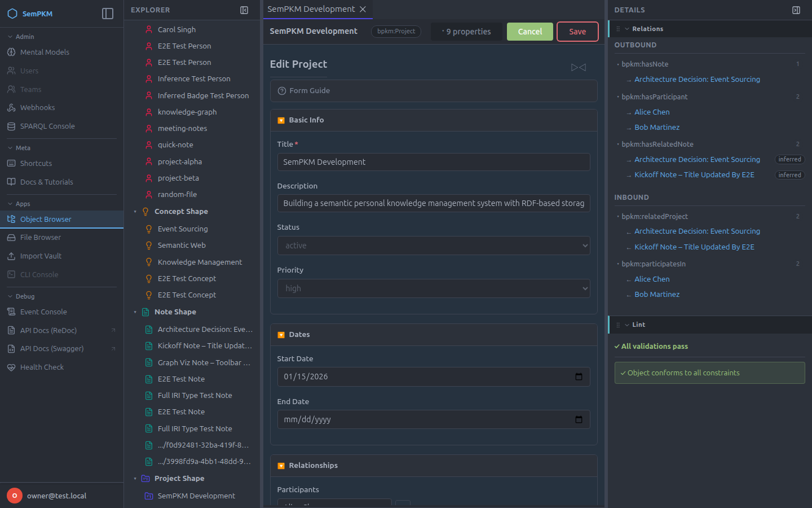
Task: Open the CLI Console menu item
Action: pyautogui.click(x=61, y=275)
